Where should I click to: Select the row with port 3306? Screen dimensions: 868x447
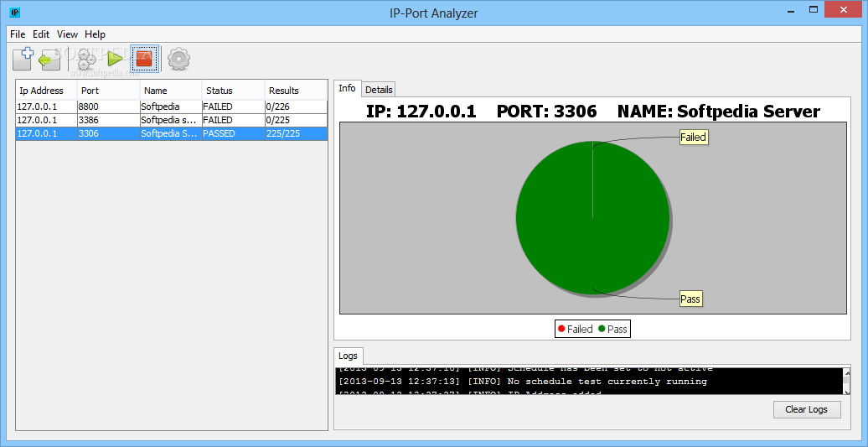point(172,134)
